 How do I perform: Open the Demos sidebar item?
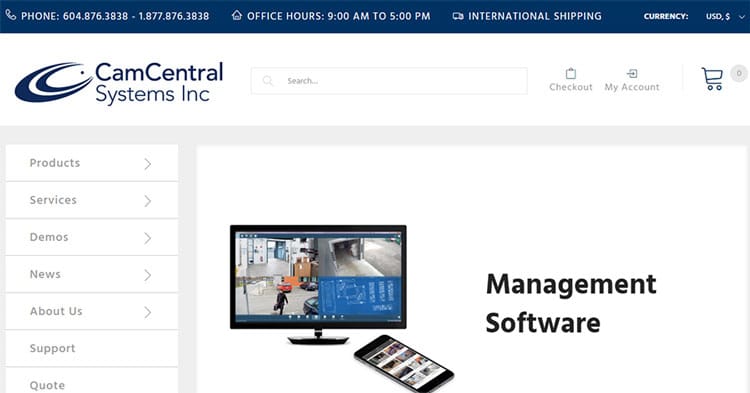tap(92, 237)
